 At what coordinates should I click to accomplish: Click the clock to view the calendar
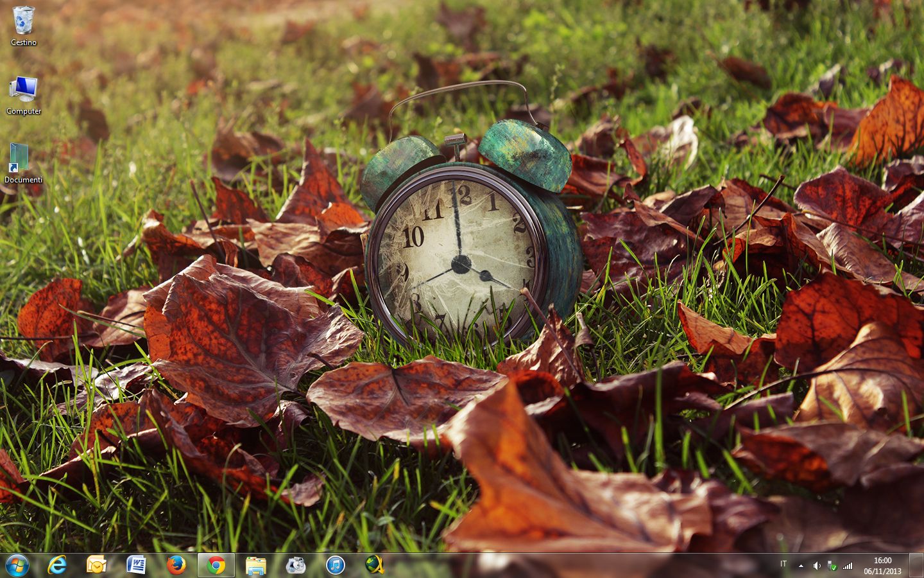pos(882,565)
